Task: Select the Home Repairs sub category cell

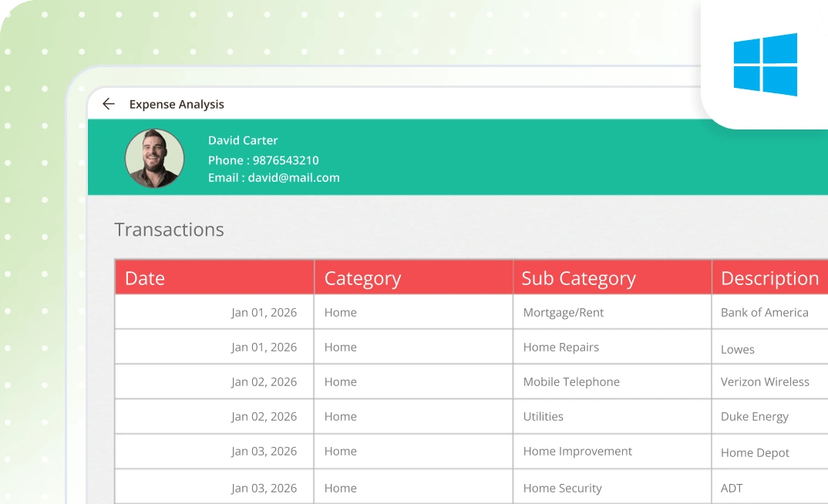Action: pyautogui.click(x=612, y=347)
